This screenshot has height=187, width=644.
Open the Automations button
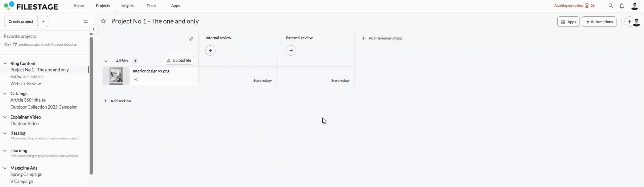(x=599, y=22)
